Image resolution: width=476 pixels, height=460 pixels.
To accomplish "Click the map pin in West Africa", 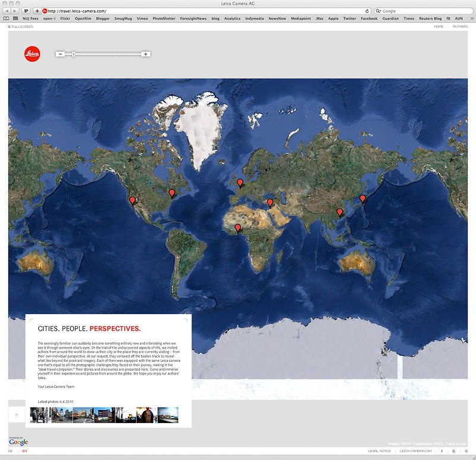I will point(238,228).
